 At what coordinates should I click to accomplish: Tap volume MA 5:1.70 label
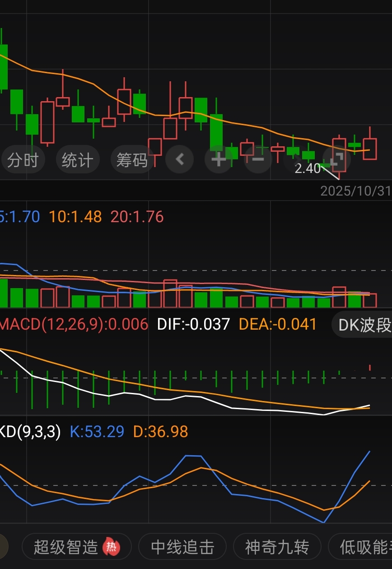click(20, 217)
